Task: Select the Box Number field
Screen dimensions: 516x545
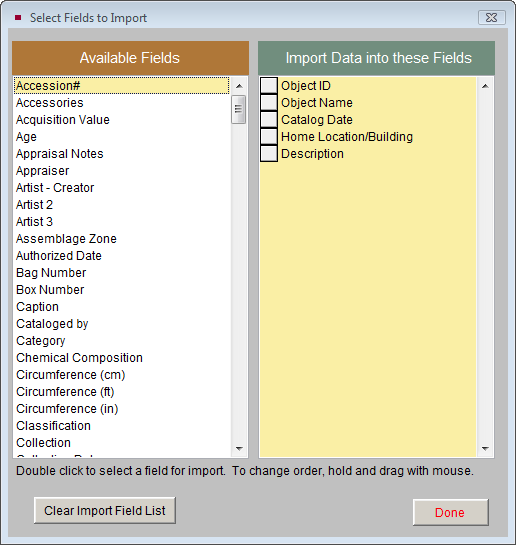Action: click(x=122, y=290)
